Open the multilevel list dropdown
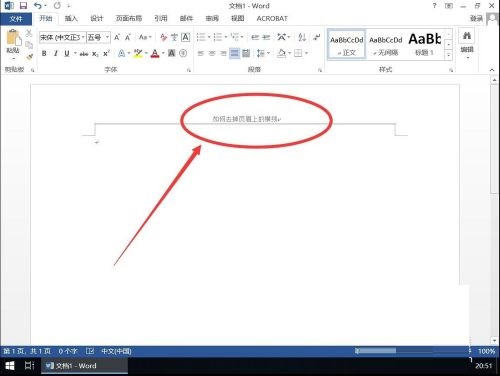Image resolution: width=500 pixels, height=376 pixels. pyautogui.click(x=237, y=37)
